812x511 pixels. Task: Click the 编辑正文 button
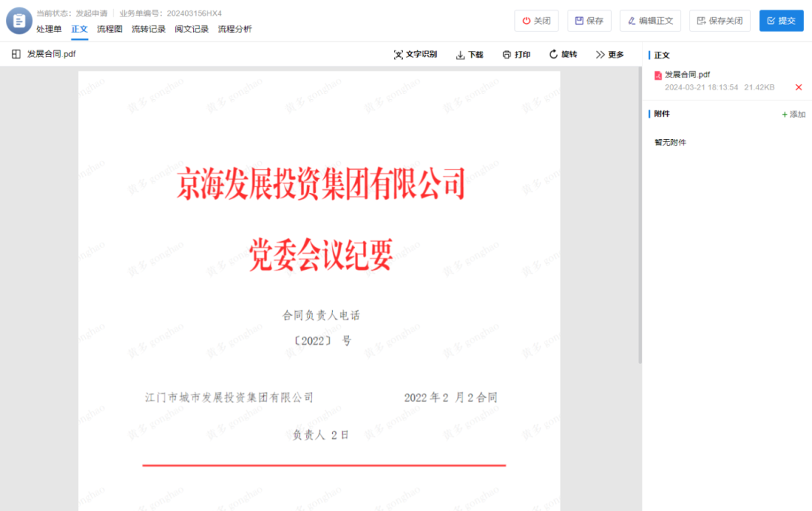650,21
